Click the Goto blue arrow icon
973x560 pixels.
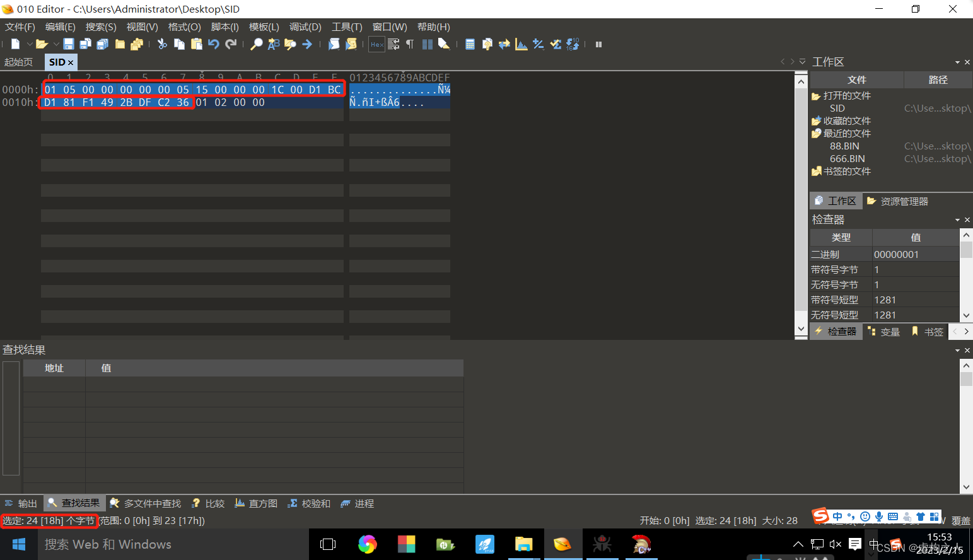(307, 44)
